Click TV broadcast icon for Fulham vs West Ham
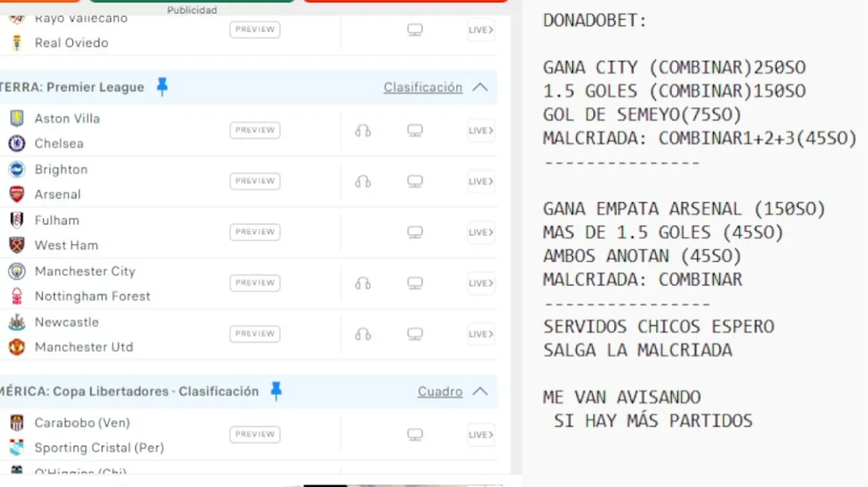Screen dimensions: 868x487 click(x=415, y=232)
